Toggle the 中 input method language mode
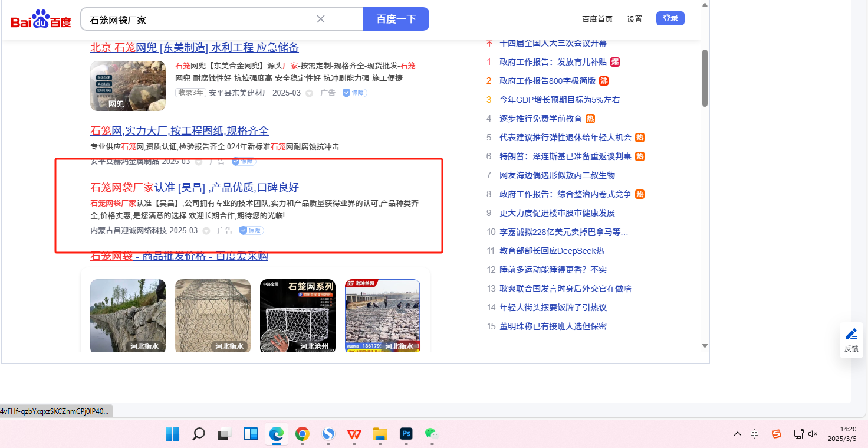 pyautogui.click(x=754, y=434)
